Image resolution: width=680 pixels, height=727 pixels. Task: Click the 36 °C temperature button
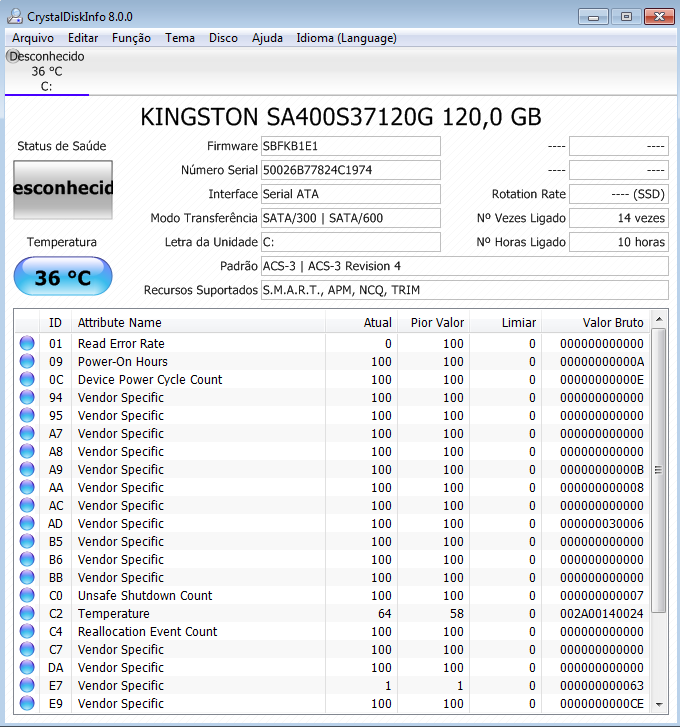(63, 276)
